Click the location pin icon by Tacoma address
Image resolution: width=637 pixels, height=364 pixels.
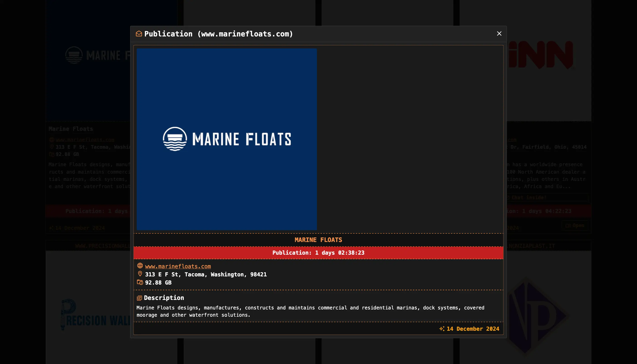tap(140, 274)
